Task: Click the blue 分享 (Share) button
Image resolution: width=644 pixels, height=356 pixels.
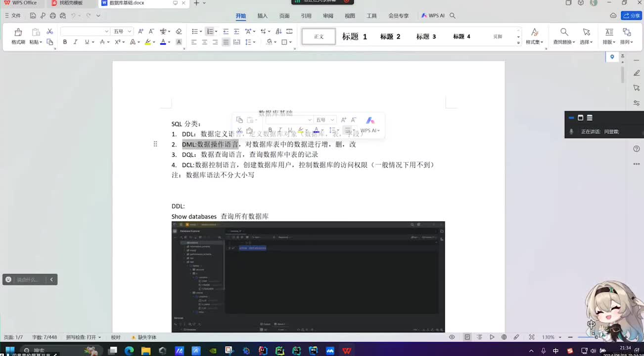Action: pyautogui.click(x=632, y=16)
